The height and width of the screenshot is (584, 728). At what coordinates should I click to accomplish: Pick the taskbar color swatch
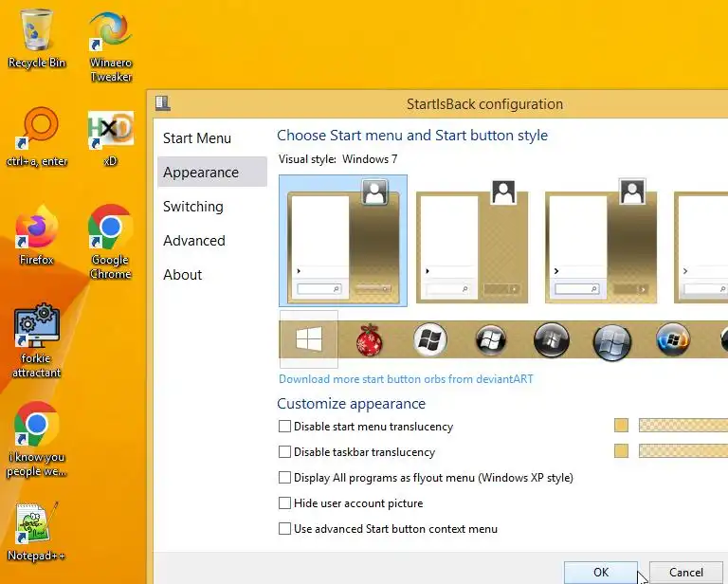tap(621, 450)
